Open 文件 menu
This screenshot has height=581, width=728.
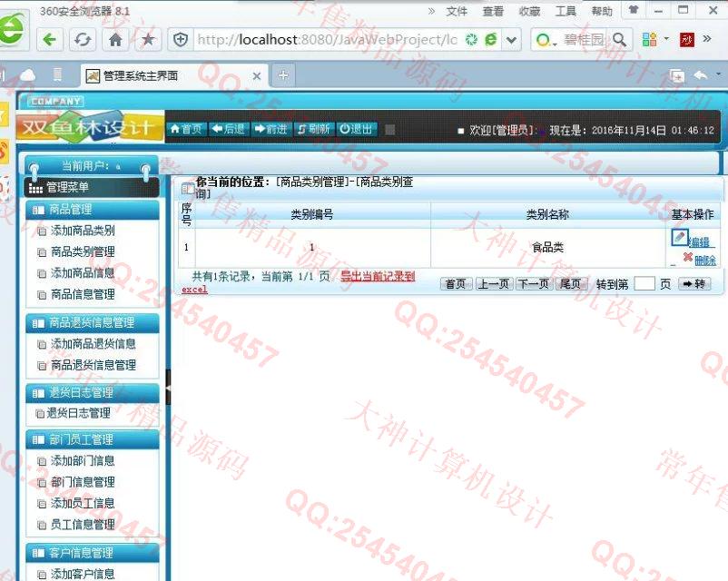tap(457, 11)
